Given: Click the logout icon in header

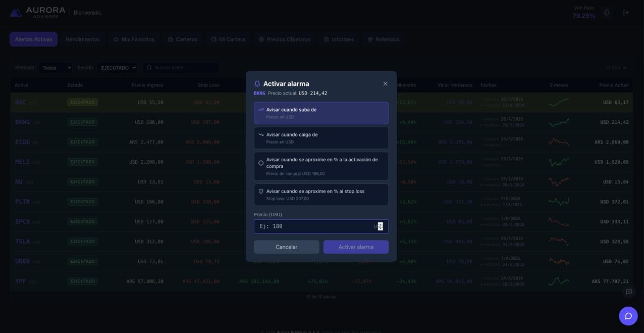Looking at the screenshot, I should [x=625, y=13].
